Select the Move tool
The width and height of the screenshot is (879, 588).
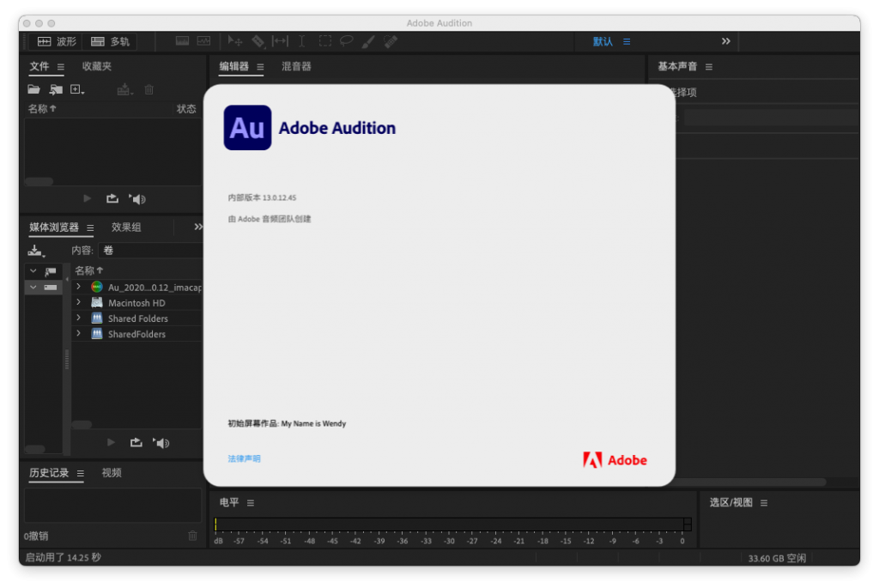(x=235, y=41)
